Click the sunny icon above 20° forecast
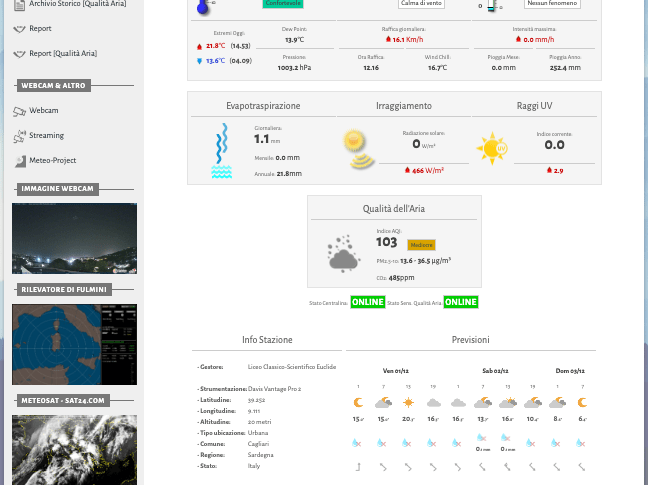648x485 pixels. click(408, 402)
